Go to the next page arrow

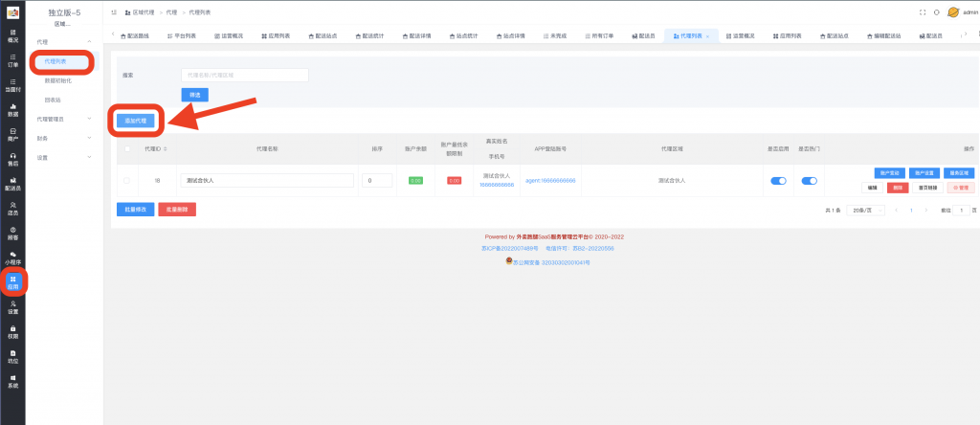click(926, 211)
